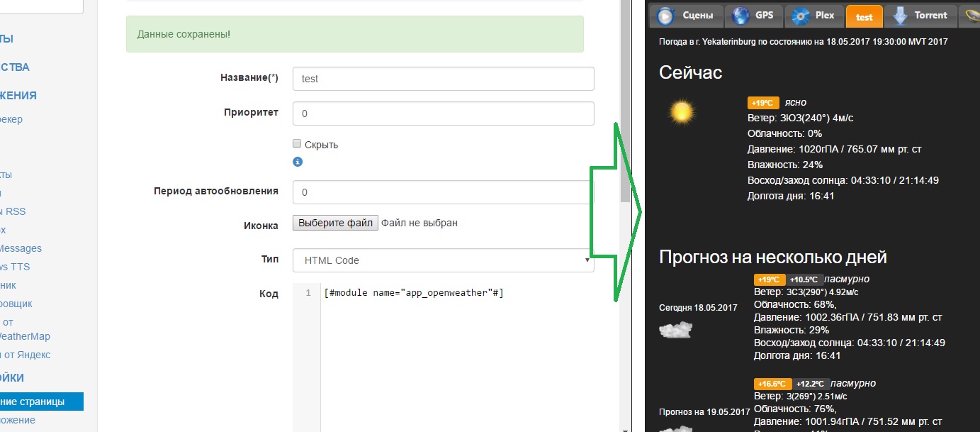The width and height of the screenshot is (980, 432).
Task: Click the Данные сохранены! success message
Action: 354,34
